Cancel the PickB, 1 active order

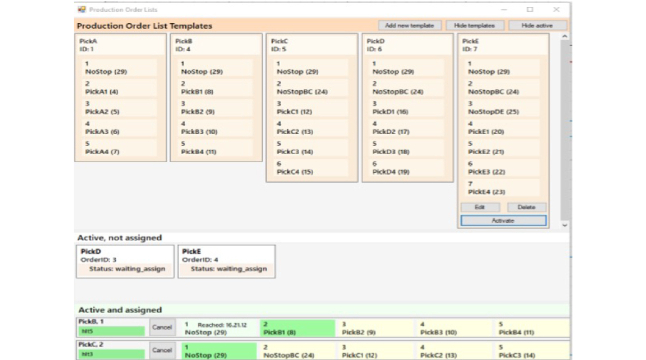coord(162,327)
